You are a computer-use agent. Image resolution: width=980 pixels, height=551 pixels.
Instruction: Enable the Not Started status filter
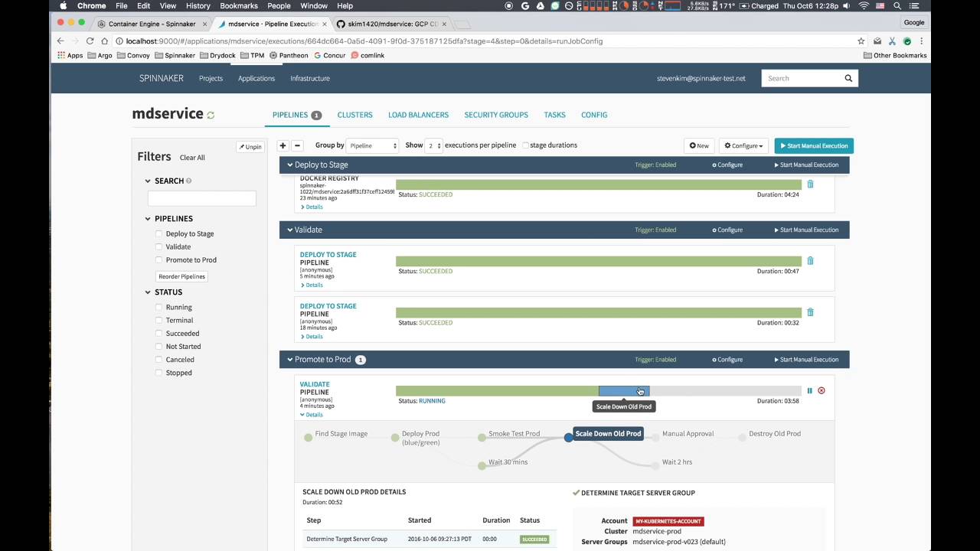point(159,346)
